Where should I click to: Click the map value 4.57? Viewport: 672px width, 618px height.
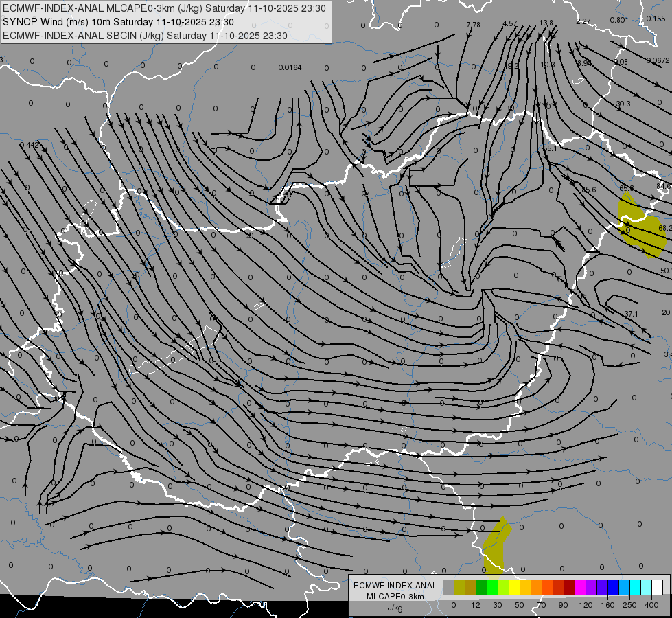(x=510, y=23)
